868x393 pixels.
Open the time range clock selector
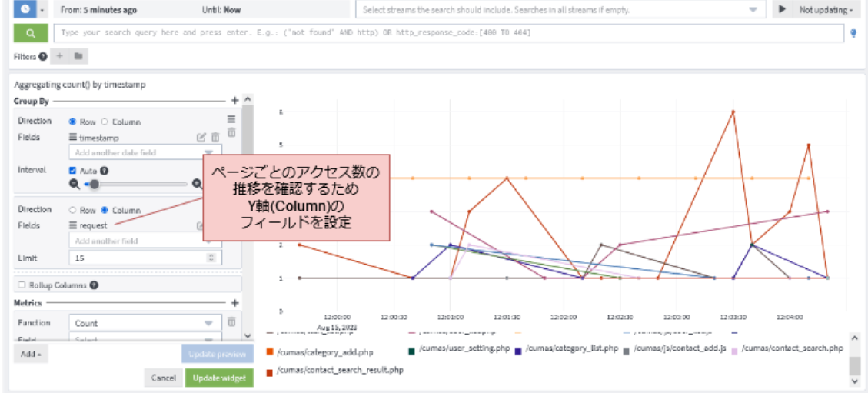tap(25, 9)
